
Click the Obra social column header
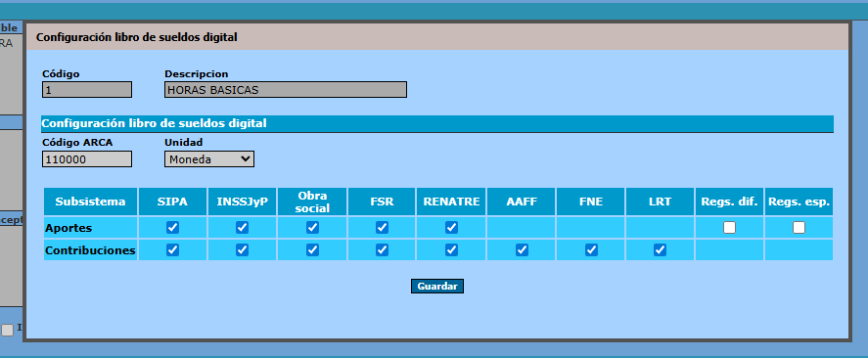[313, 201]
